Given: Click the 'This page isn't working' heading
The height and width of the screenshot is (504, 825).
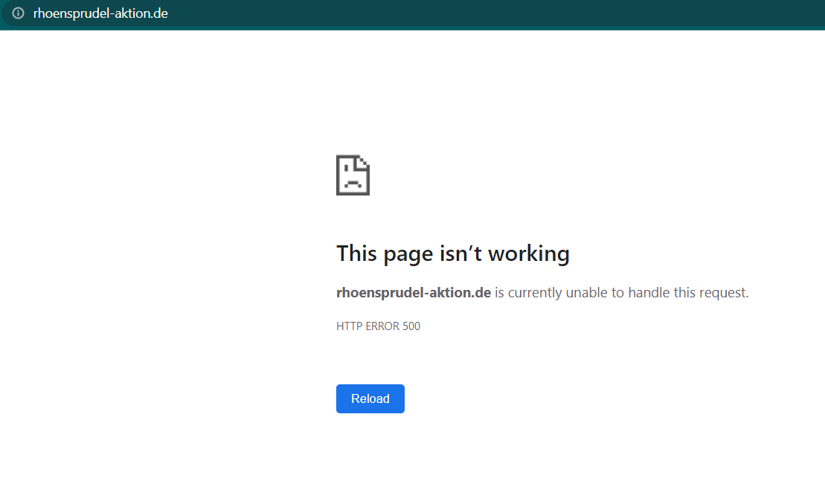Looking at the screenshot, I should (x=453, y=253).
